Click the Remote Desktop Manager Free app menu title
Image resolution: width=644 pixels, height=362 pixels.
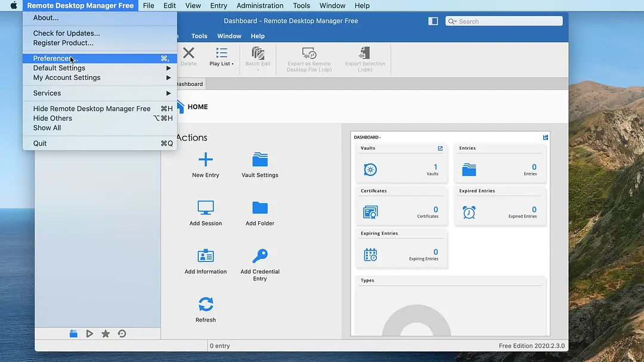tap(80, 5)
